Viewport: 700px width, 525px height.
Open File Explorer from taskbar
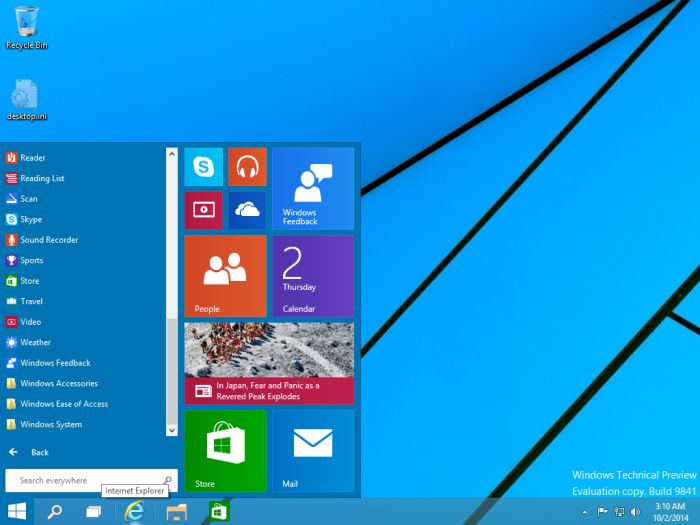(x=176, y=511)
